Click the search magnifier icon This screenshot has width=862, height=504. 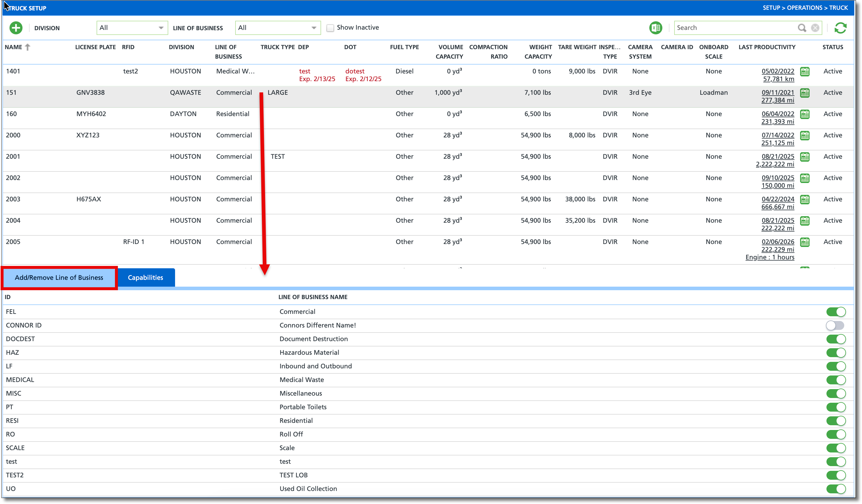tap(802, 28)
